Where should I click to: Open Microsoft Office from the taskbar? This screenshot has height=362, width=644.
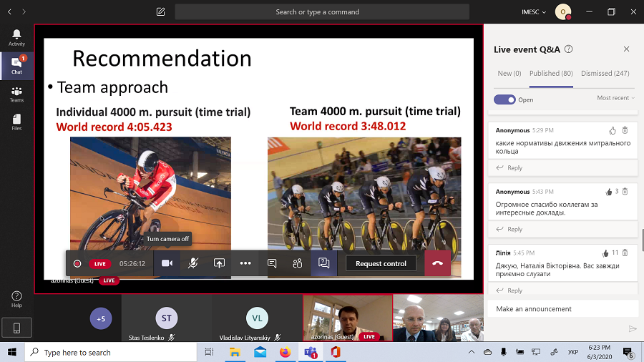336,352
